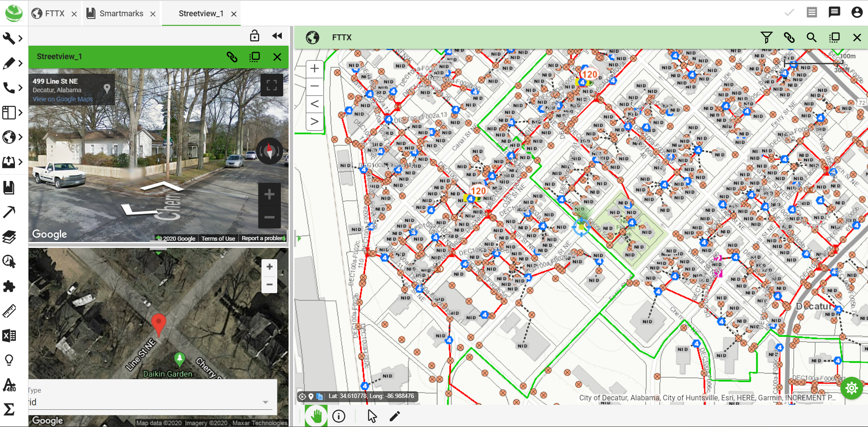Open the measure ruler tool in sidebar

coord(9,311)
